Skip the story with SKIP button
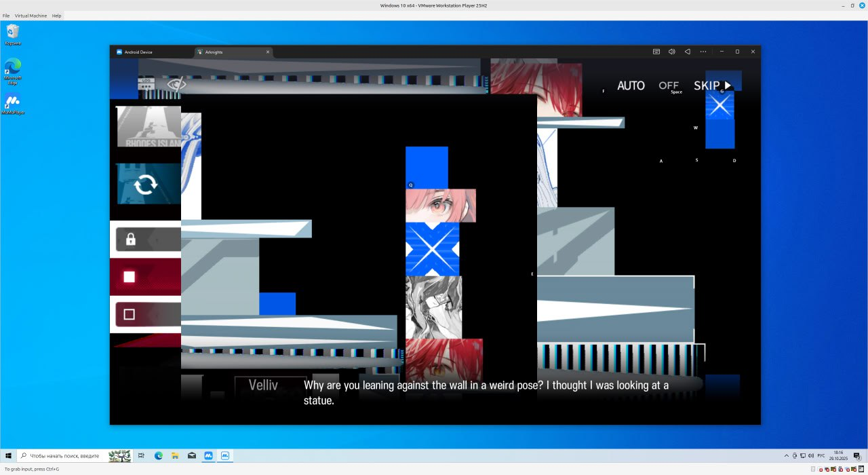Image resolution: width=868 pixels, height=475 pixels. 712,85
